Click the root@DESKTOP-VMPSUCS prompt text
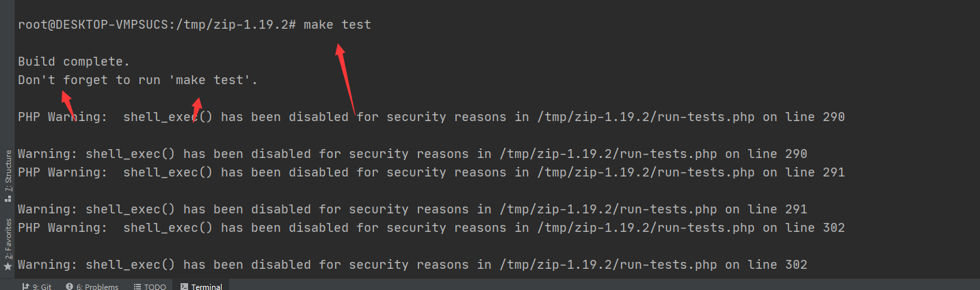The height and width of the screenshot is (290, 980). (97, 25)
